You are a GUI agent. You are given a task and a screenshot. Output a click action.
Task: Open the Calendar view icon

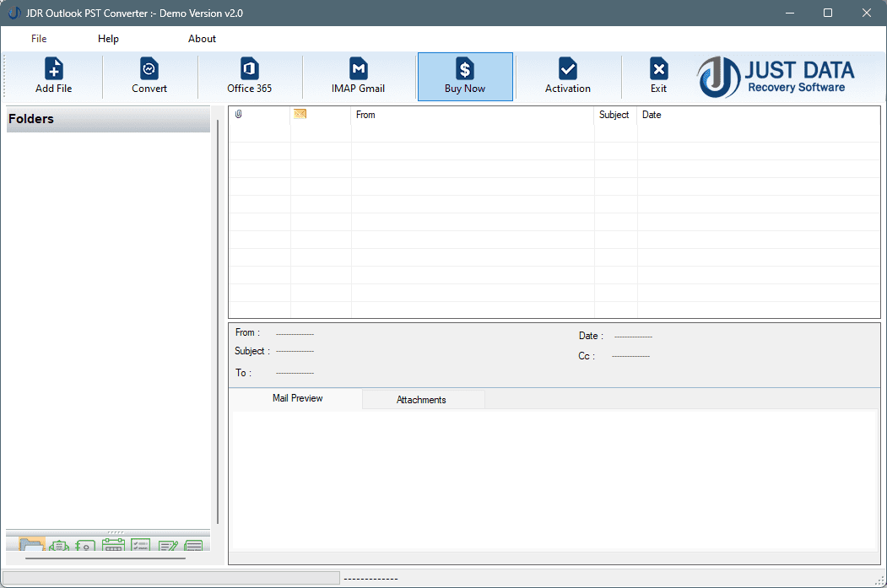pyautogui.click(x=113, y=545)
